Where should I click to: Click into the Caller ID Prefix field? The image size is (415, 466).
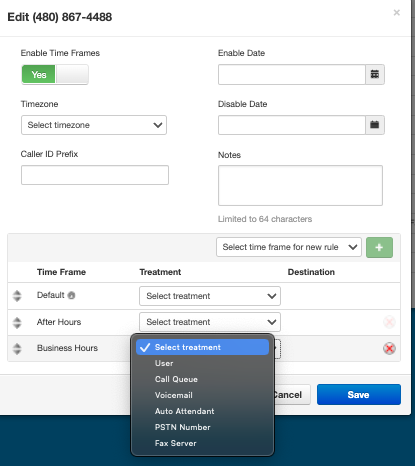95,175
